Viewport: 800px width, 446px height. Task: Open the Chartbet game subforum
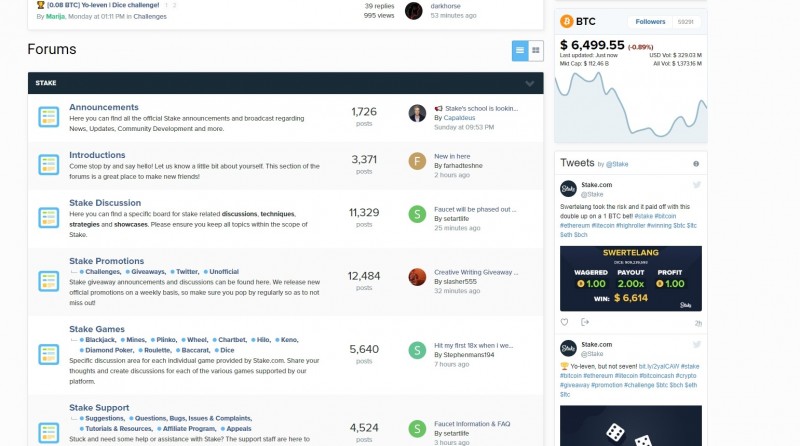pyautogui.click(x=232, y=340)
